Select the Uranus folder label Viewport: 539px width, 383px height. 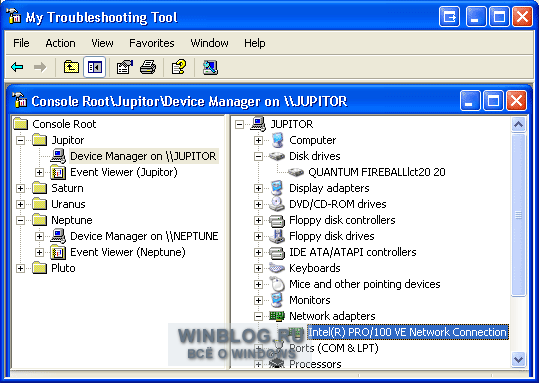68,204
